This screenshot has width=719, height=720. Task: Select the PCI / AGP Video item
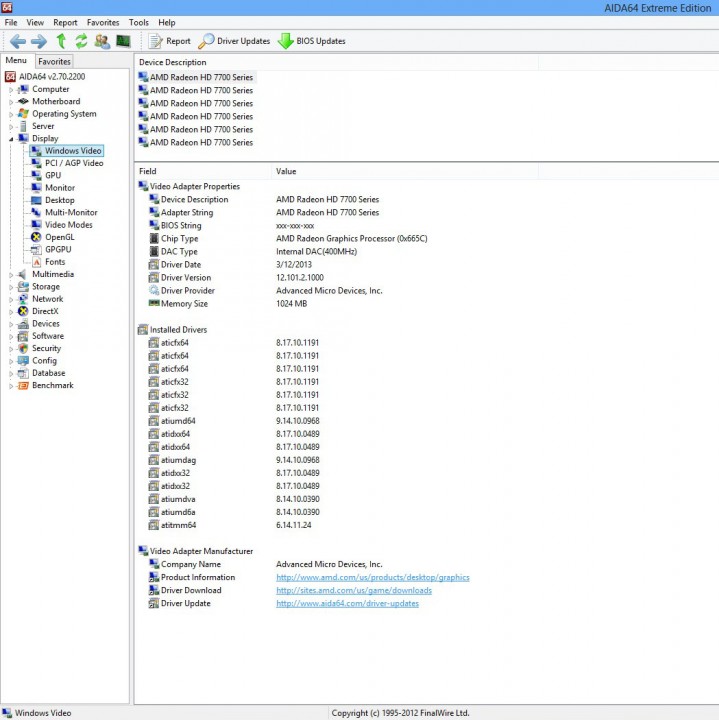point(67,163)
